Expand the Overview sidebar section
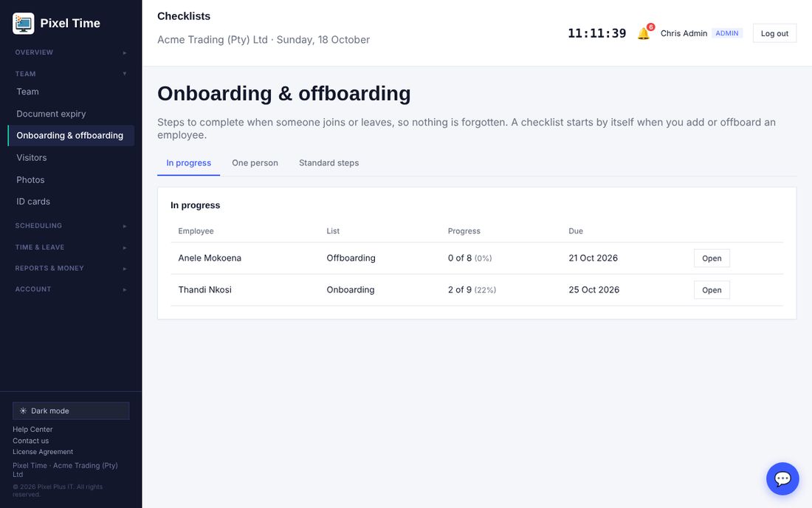 71,52
